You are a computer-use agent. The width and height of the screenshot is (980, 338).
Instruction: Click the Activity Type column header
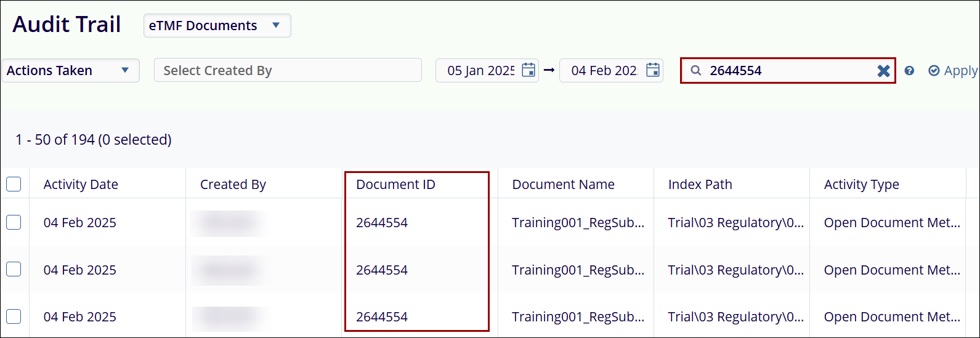[861, 184]
